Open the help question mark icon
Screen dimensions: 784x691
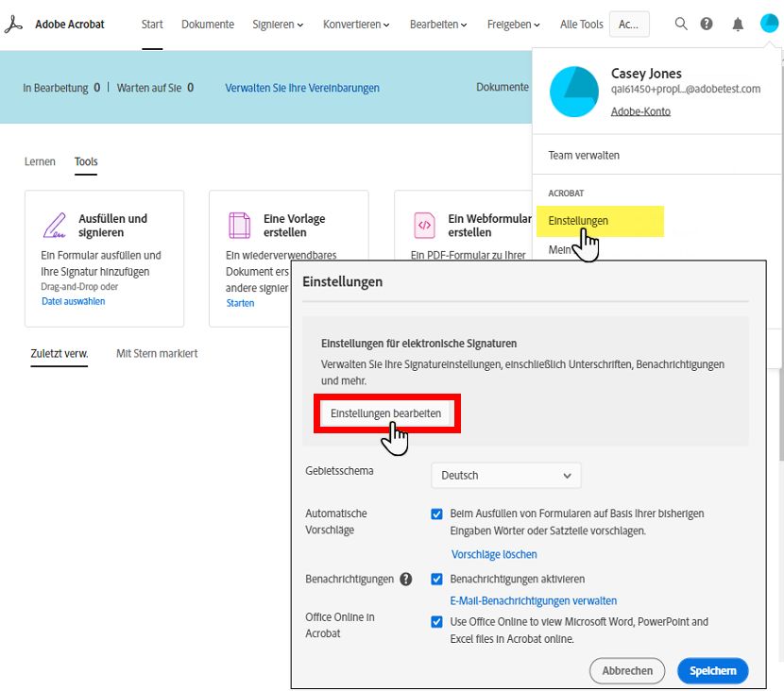click(x=706, y=24)
